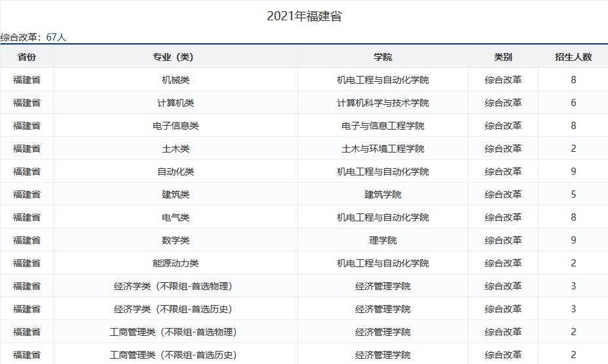Click 经济学类（不限组-首选物理） cell

[173, 286]
